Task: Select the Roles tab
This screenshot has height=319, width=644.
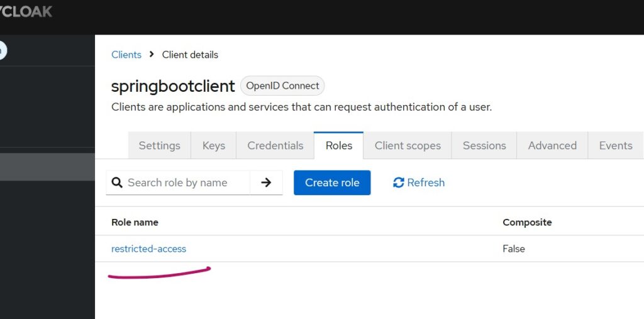Action: pos(338,145)
